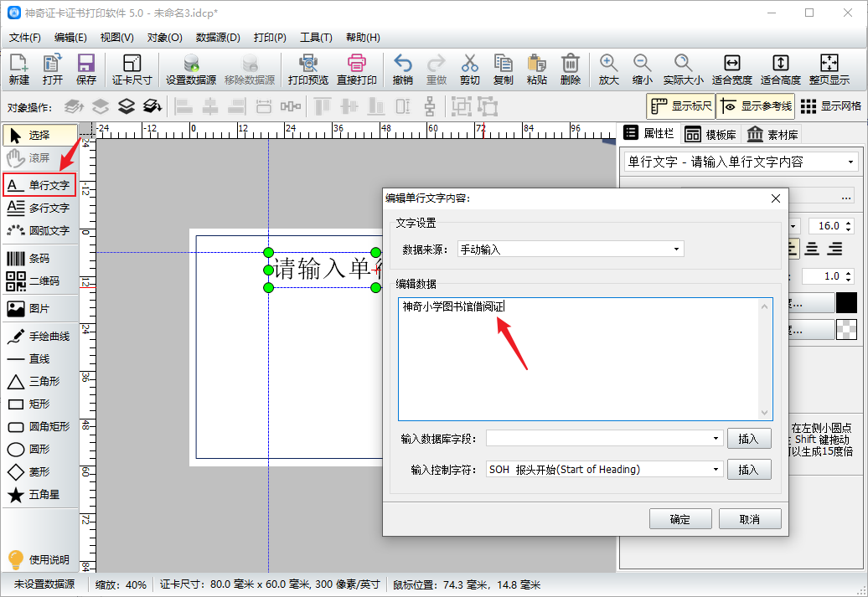The image size is (868, 597).
Task: Switch to the 素材库 tab
Action: pos(772,135)
